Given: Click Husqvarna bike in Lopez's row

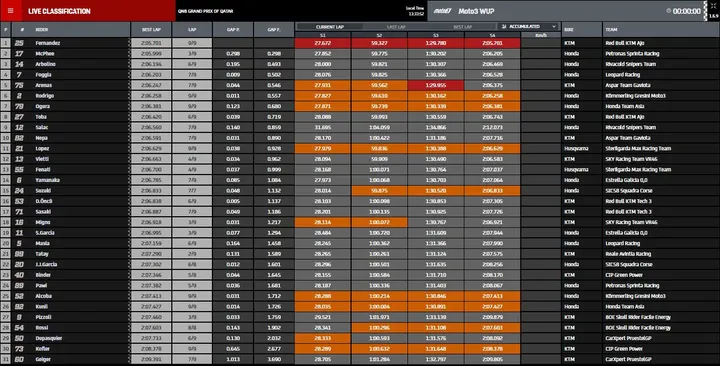Looking at the screenshot, I should point(576,149).
